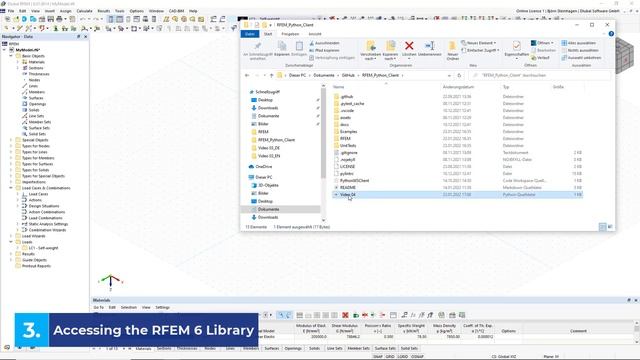Close the Navigator Data panel
The height and width of the screenshot is (360, 640).
tap(85, 37)
